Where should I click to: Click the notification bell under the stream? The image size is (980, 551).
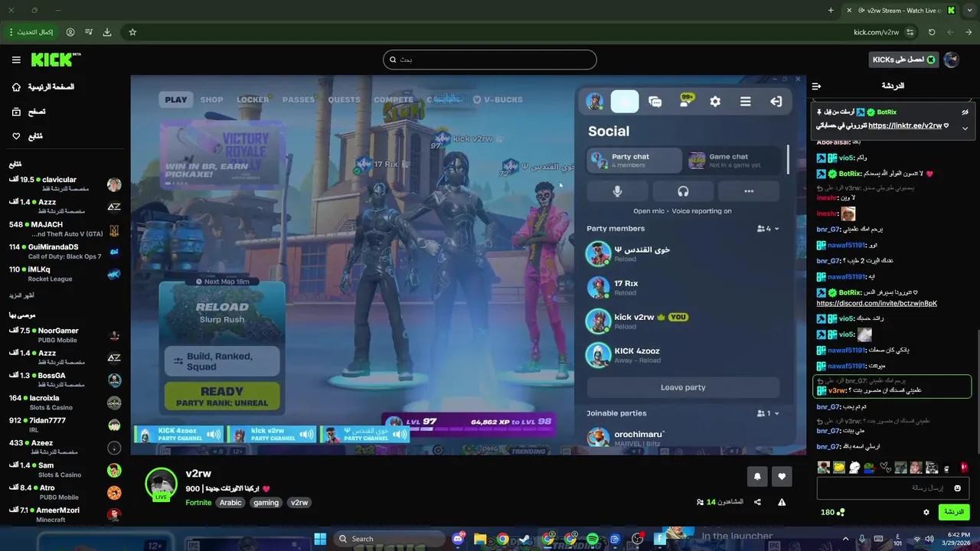pos(757,477)
